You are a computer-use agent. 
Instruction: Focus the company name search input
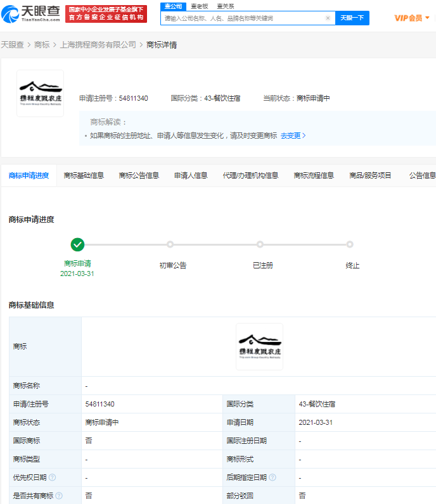243,18
